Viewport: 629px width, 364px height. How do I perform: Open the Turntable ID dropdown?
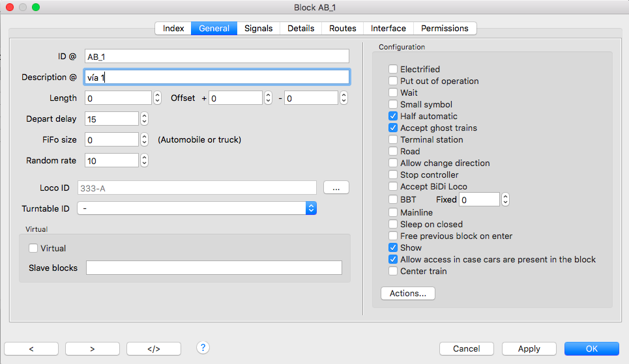(197, 208)
